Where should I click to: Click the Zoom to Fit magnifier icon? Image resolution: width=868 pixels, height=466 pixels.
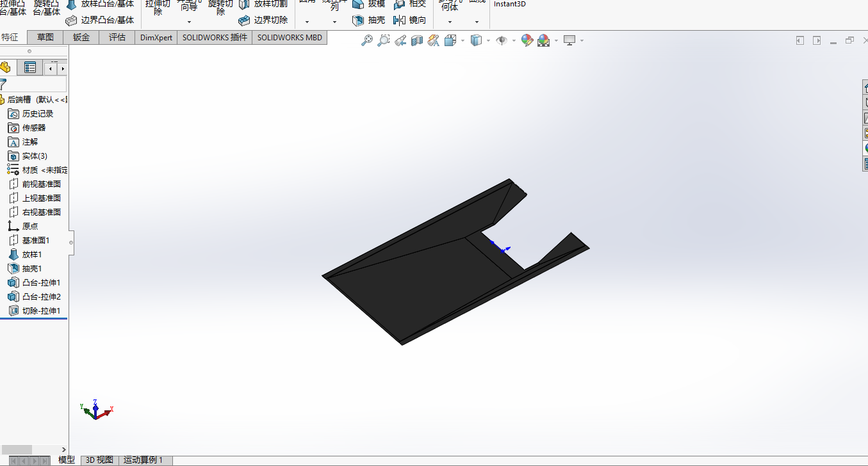point(367,40)
